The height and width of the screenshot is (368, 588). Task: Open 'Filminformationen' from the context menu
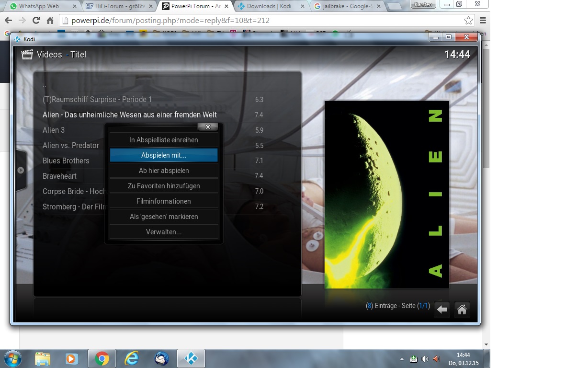tap(164, 201)
